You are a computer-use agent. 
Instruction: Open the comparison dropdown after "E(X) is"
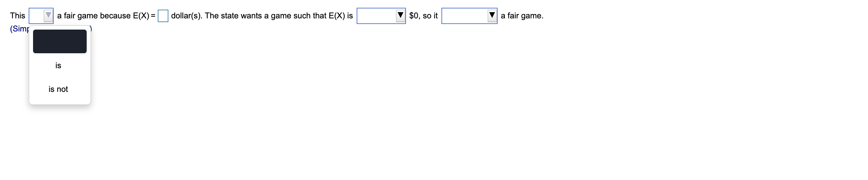pyautogui.click(x=381, y=16)
